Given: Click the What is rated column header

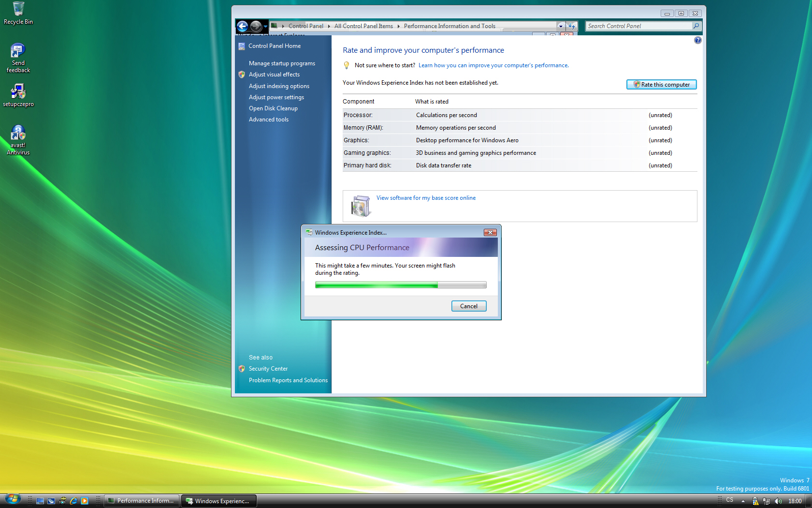Looking at the screenshot, I should (432, 102).
